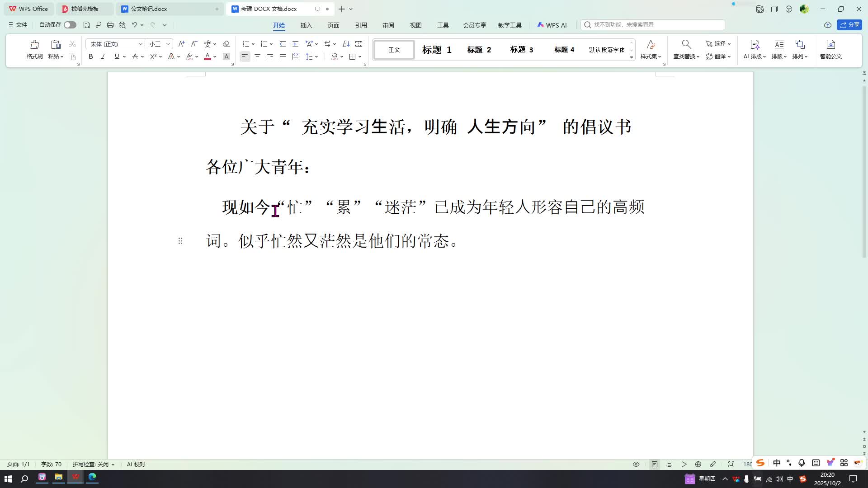Viewport: 868px width, 488px height.
Task: Open WPS AI from the ribbon
Action: (x=552, y=25)
